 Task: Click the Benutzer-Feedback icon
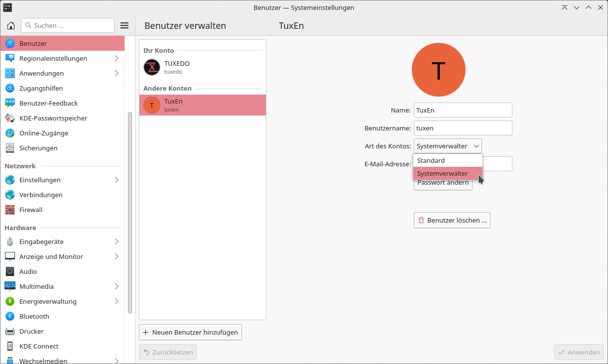[10, 103]
